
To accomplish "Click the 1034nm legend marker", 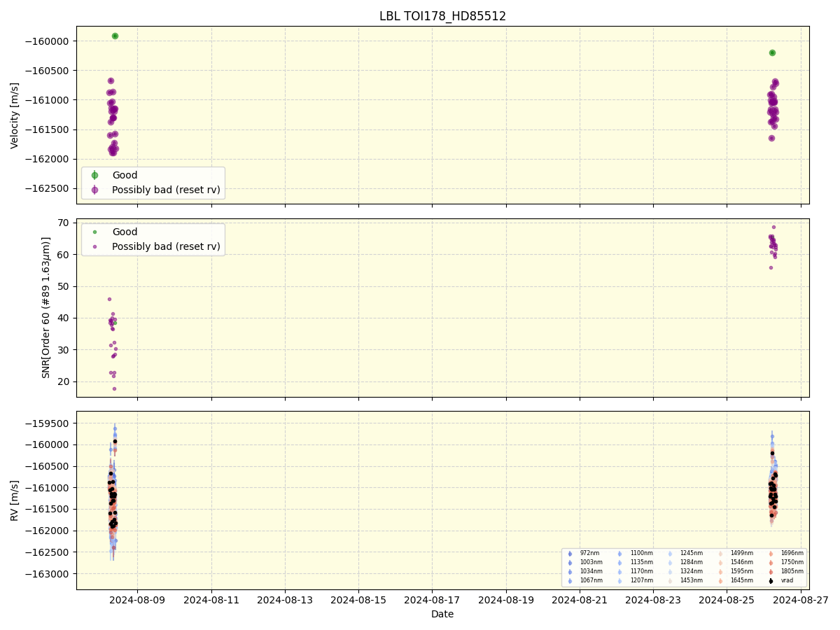I will coord(570,572).
